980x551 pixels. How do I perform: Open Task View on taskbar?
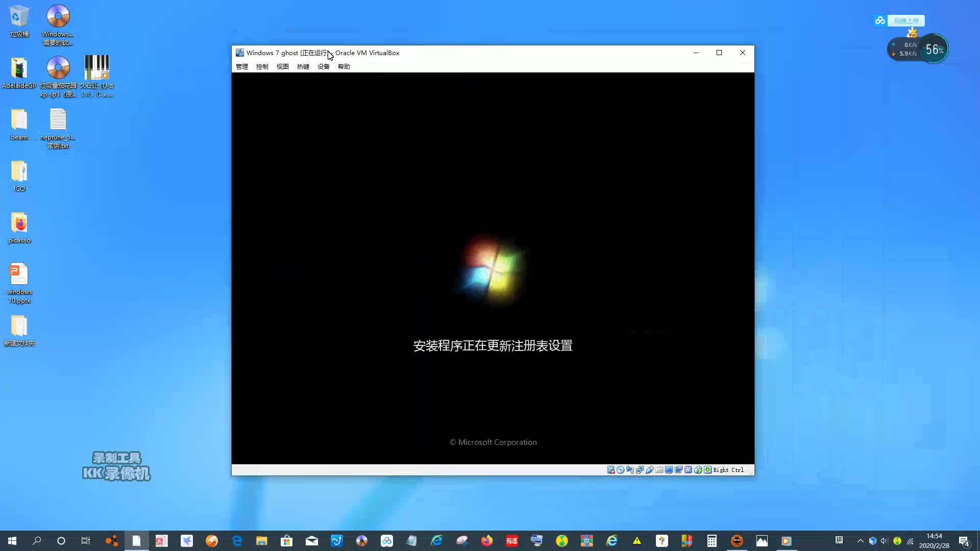click(86, 541)
